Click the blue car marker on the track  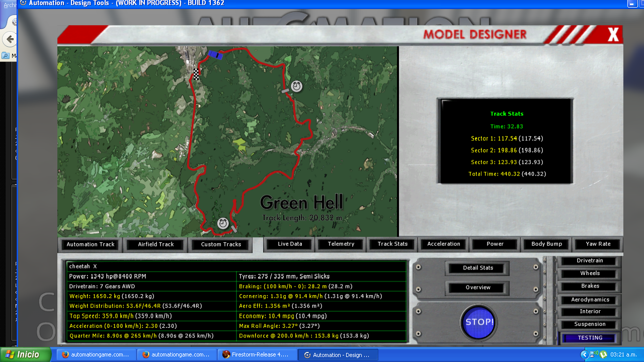tap(215, 55)
